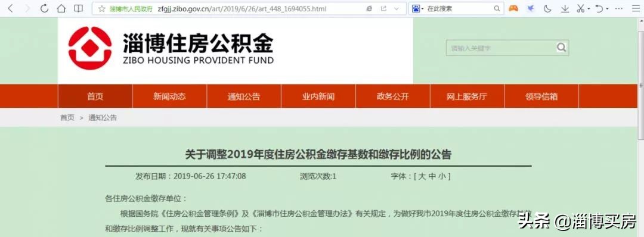The width and height of the screenshot is (644, 237).
Task: Go back with the browser back arrow
Action: tap(10, 8)
